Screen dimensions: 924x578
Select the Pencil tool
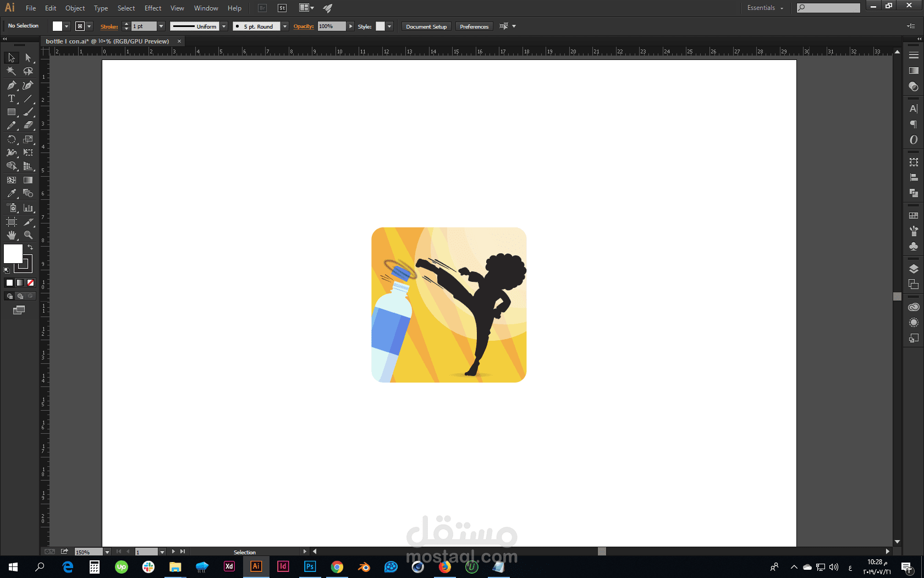click(x=12, y=126)
